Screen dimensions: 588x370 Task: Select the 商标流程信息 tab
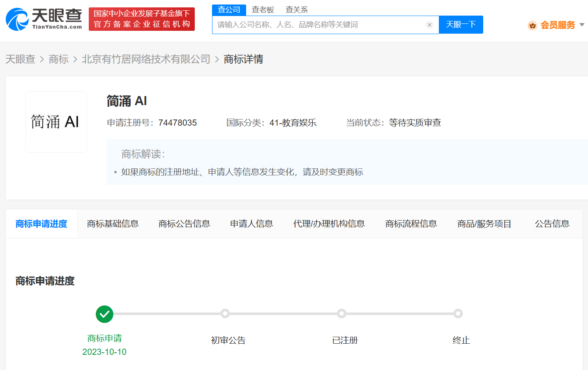[411, 224]
